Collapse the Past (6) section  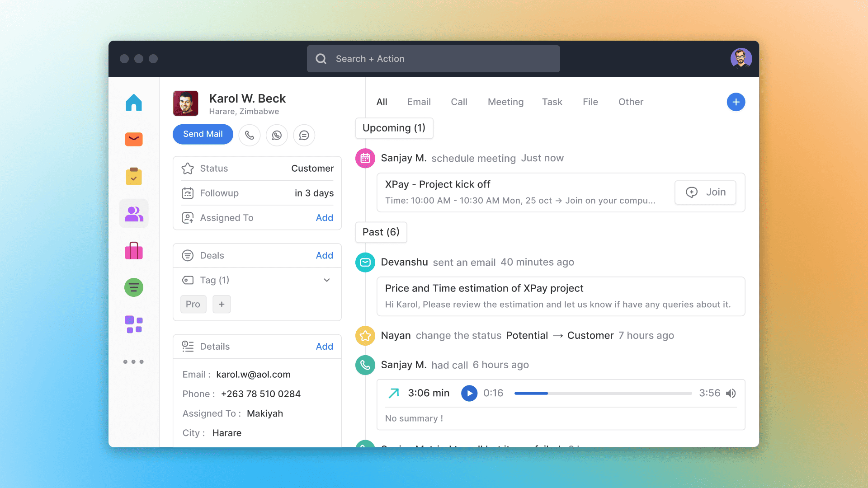[381, 232]
